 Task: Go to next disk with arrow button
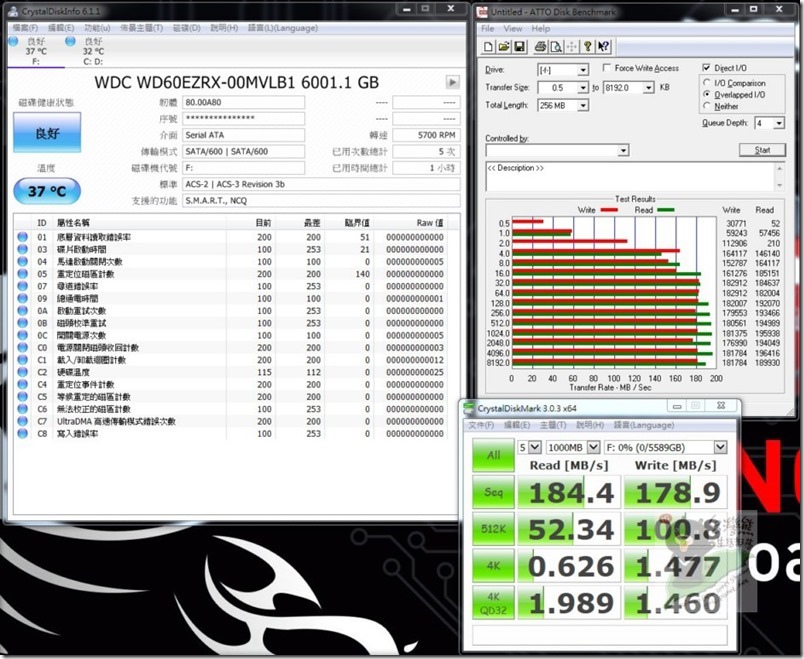tap(452, 82)
